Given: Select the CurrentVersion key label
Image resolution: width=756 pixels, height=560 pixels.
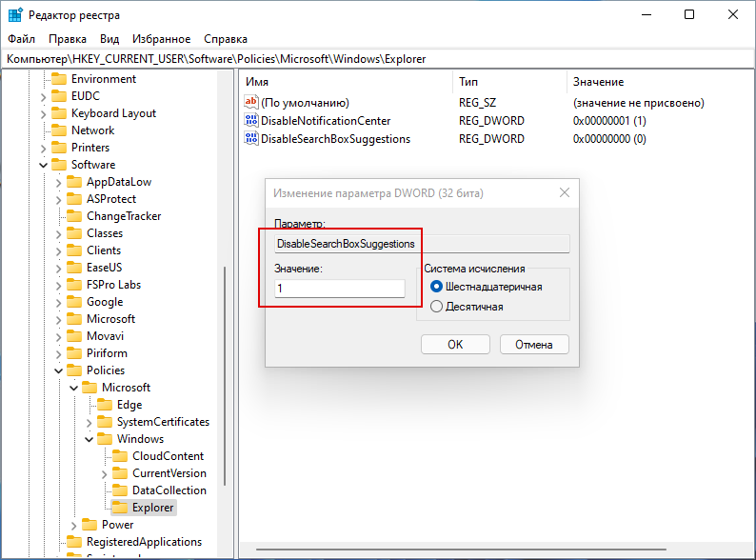Looking at the screenshot, I should click(169, 473).
